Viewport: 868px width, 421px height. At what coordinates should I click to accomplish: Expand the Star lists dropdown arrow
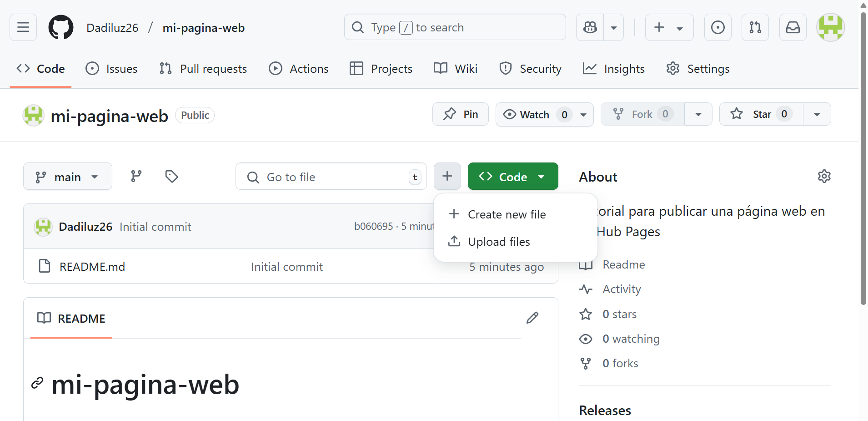(x=817, y=114)
